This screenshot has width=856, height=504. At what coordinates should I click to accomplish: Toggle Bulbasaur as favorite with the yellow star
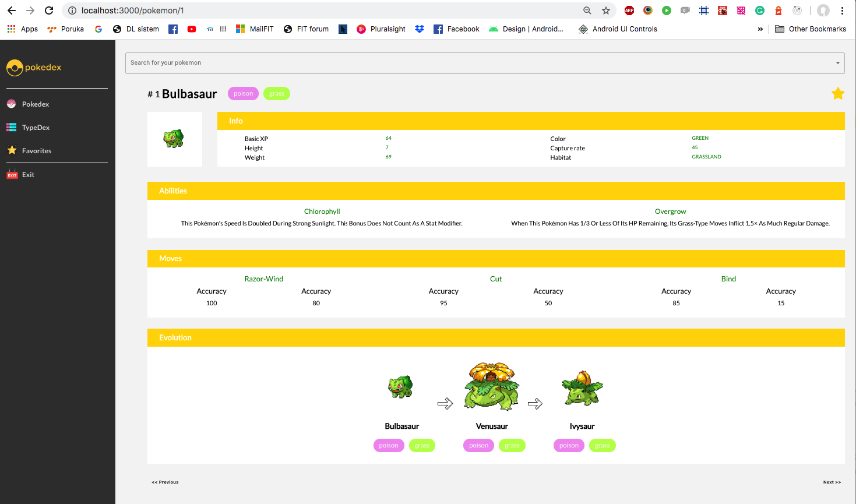pyautogui.click(x=838, y=93)
